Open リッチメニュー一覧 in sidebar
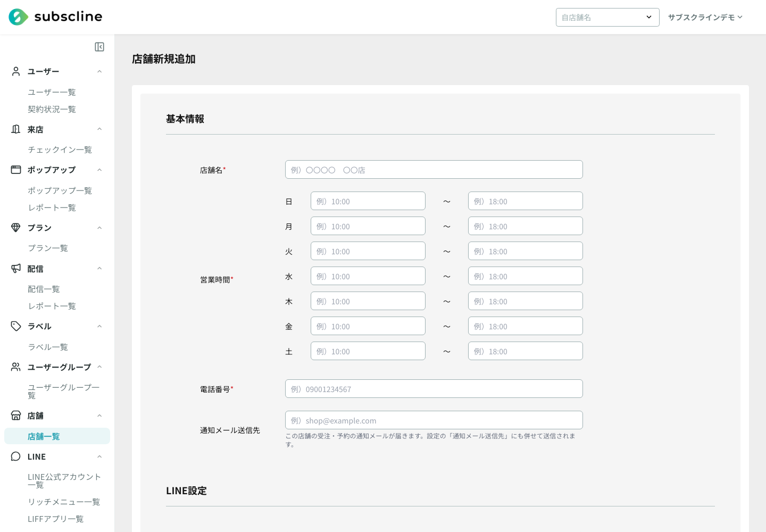Screen dimensions: 766x532 [64, 502]
